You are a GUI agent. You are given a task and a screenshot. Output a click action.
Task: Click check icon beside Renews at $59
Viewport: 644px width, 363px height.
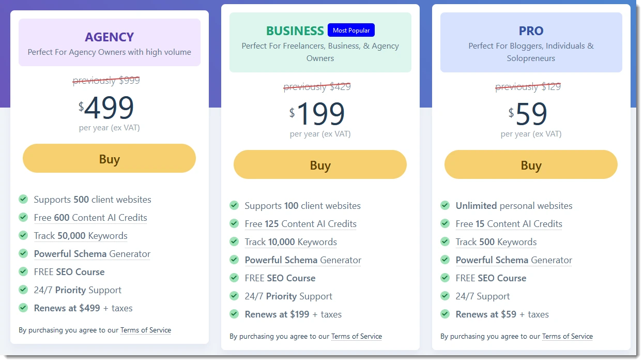pyautogui.click(x=445, y=314)
